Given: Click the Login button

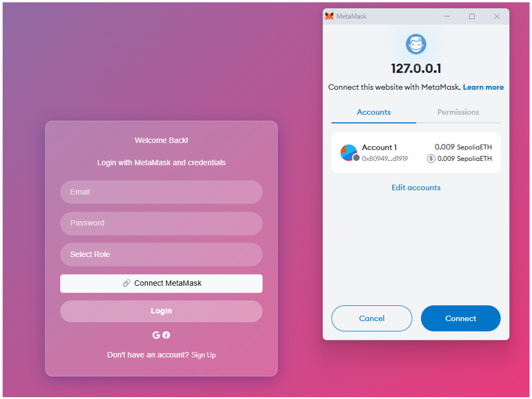Looking at the screenshot, I should click(x=161, y=311).
